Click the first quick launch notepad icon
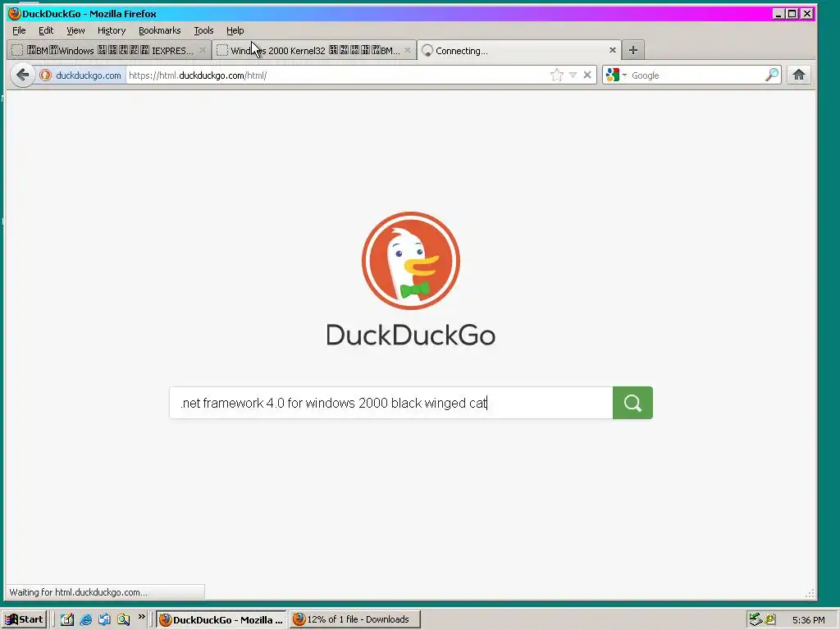This screenshot has height=630, width=840. [x=67, y=620]
